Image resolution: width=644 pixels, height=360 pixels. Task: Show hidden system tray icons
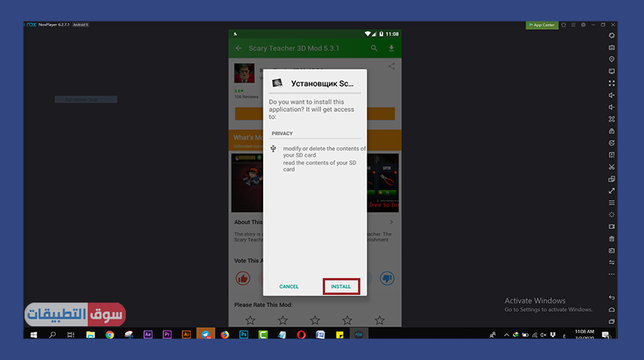click(507, 335)
